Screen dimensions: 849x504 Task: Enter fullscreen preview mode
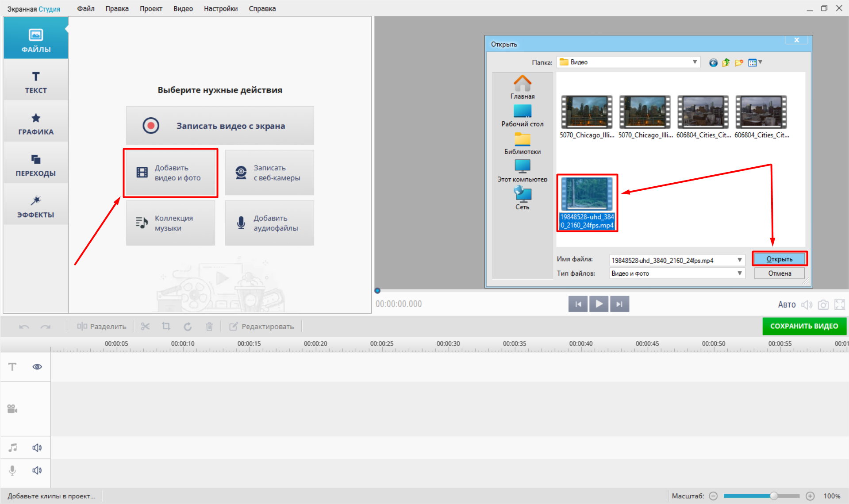point(839,304)
